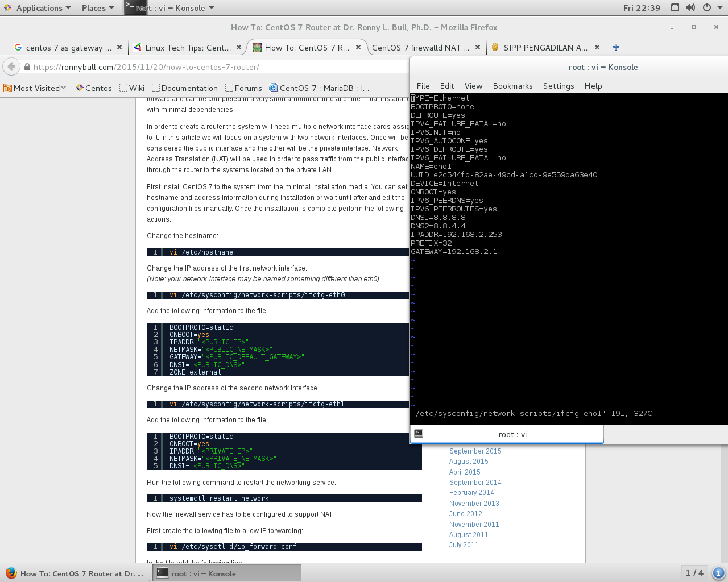Open the Most Visited bookmarks dropdown
Image resolution: width=728 pixels, height=582 pixels.
35,88
